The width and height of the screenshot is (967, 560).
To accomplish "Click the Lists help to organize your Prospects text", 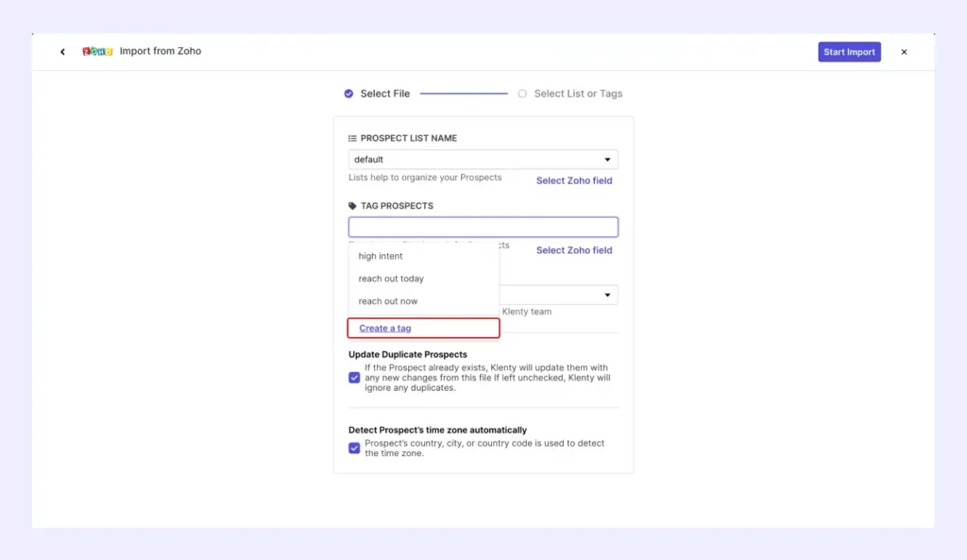I will (425, 178).
